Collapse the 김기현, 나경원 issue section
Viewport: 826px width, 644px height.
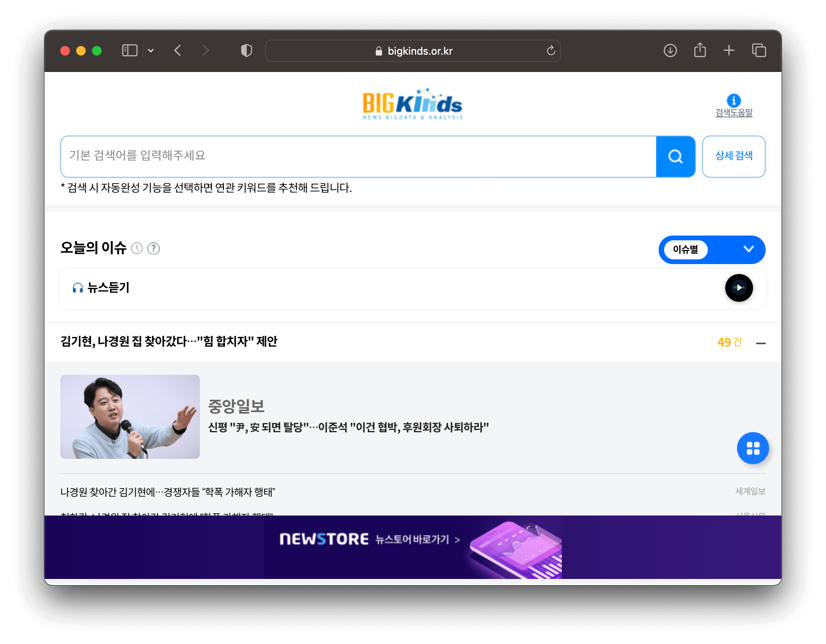pyautogui.click(x=761, y=343)
